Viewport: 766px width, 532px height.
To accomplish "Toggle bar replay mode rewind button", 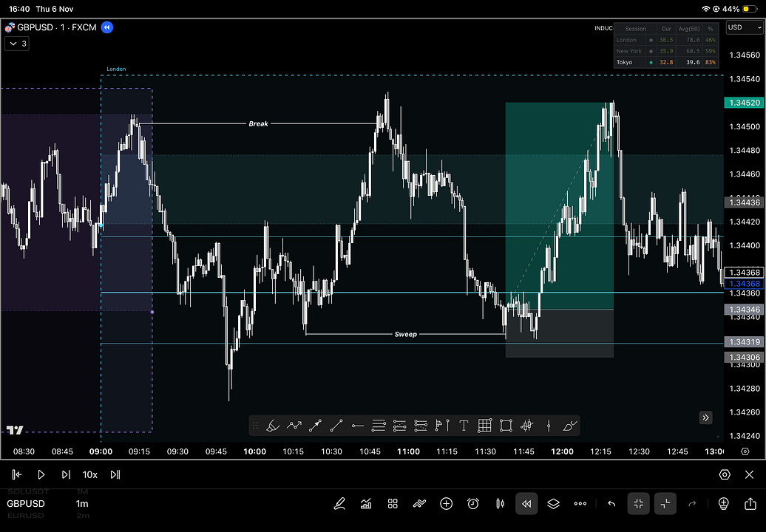I will pyautogui.click(x=526, y=504).
